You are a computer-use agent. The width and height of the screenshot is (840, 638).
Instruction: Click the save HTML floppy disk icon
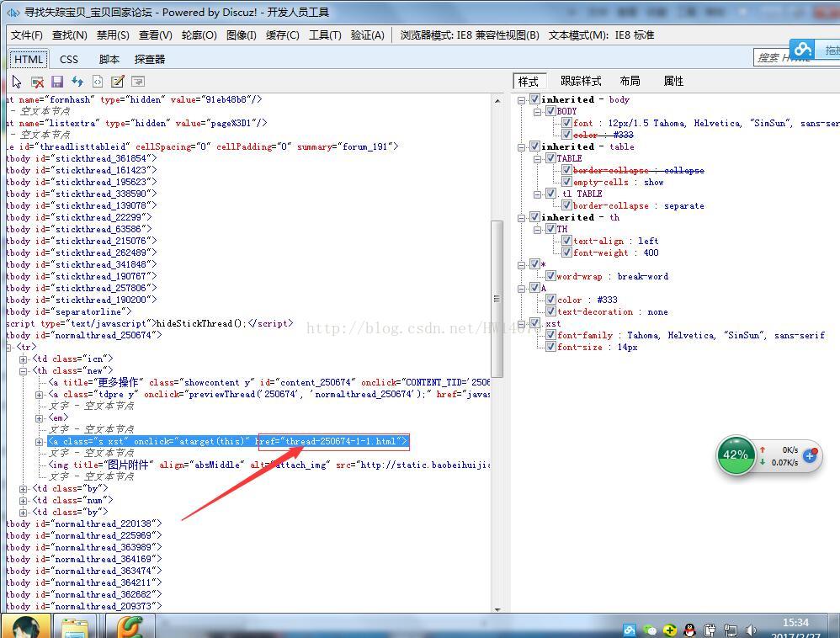point(57,82)
